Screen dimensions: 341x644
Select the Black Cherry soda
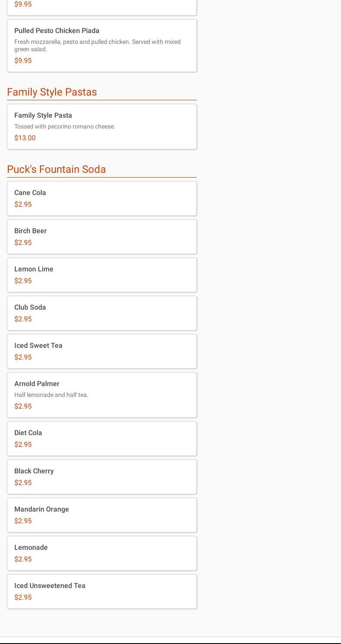[102, 476]
